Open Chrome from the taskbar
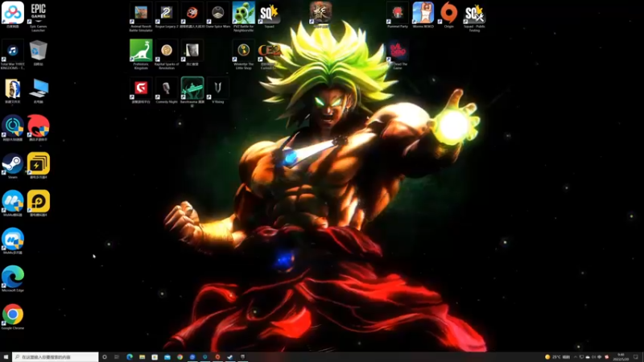The height and width of the screenshot is (362, 644). (180, 357)
